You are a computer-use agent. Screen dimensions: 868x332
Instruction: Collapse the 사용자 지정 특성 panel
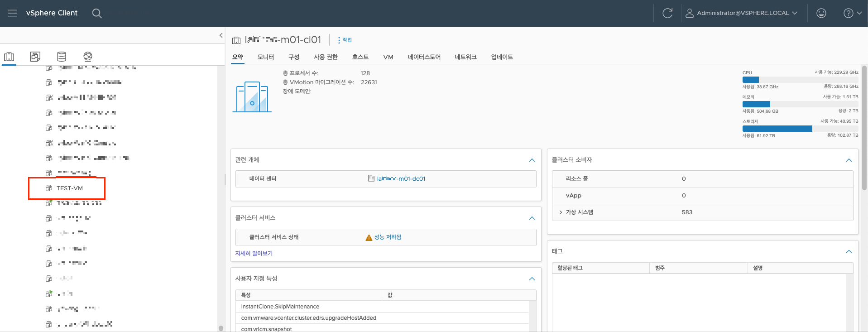pos(532,279)
